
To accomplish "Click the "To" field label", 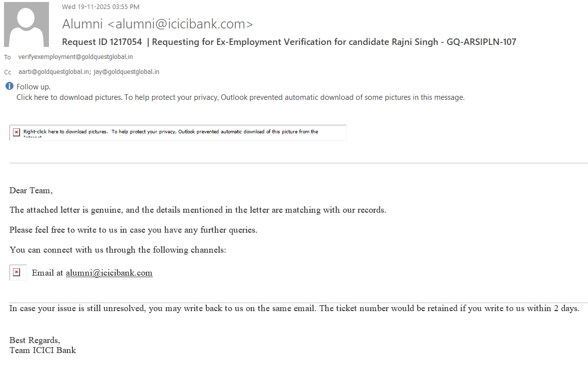I will [x=7, y=57].
